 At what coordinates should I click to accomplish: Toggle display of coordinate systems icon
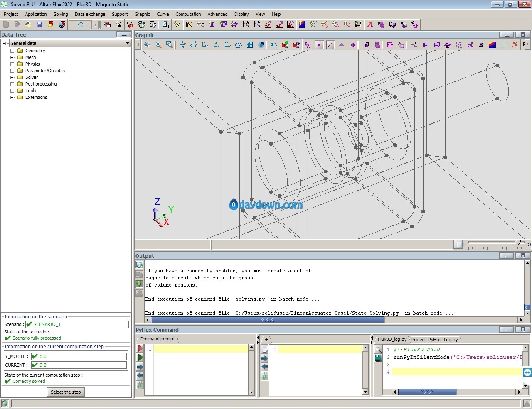pyautogui.click(x=308, y=44)
